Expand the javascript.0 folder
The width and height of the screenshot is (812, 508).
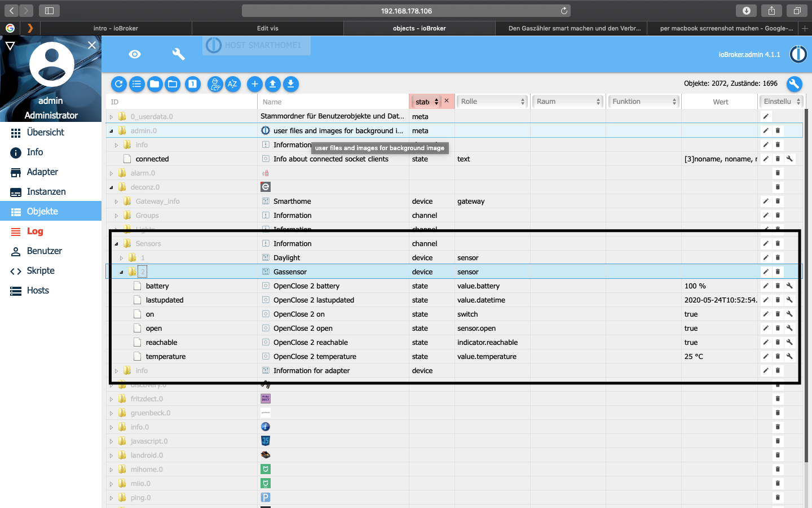pos(112,441)
